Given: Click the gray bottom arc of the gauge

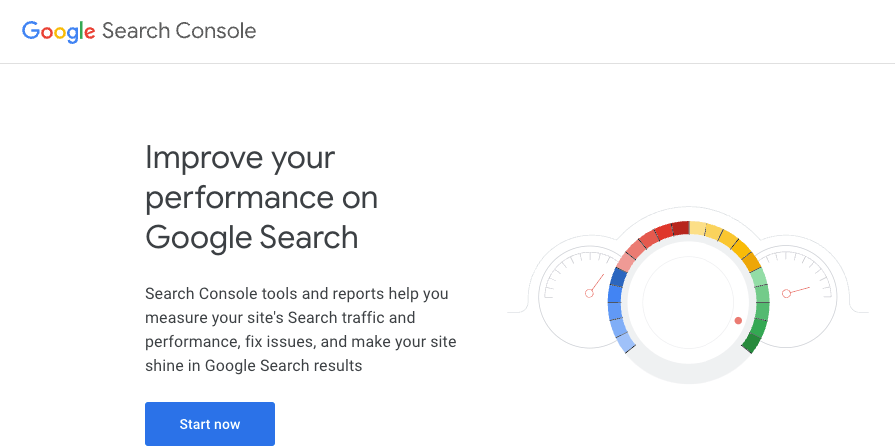Looking at the screenshot, I should (688, 374).
